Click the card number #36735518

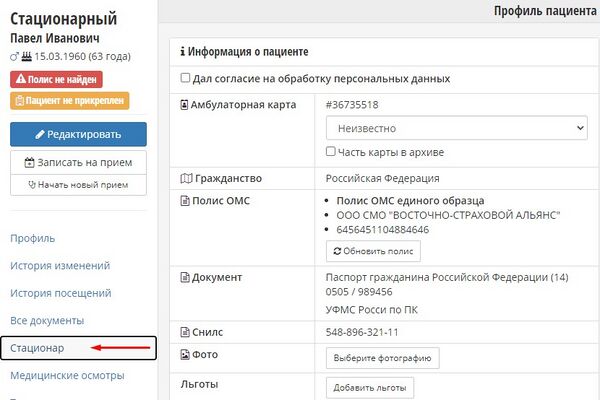[x=352, y=104]
